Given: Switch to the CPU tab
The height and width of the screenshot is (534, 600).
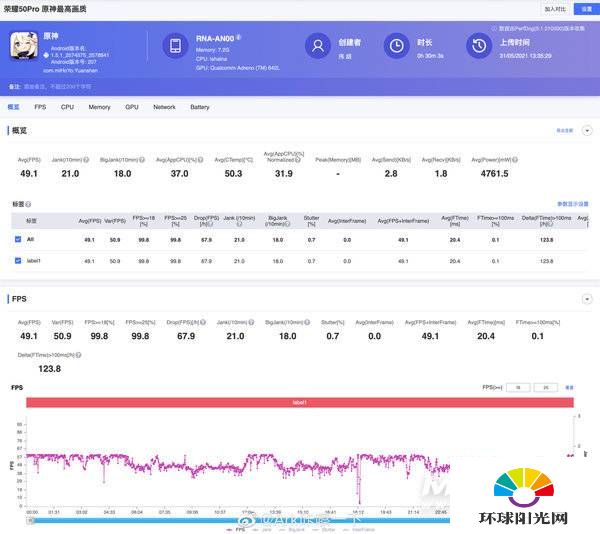Looking at the screenshot, I should coord(67,107).
